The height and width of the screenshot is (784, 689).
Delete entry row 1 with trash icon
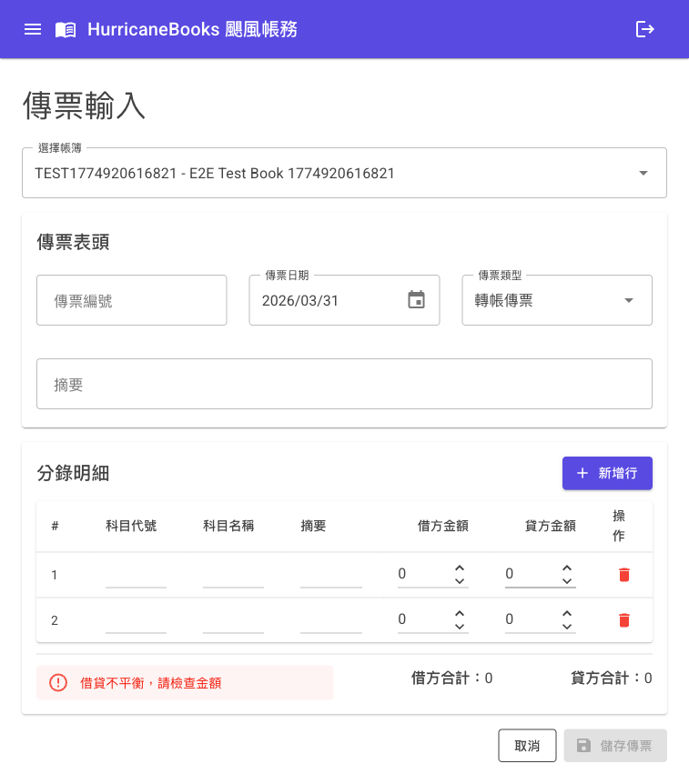623,575
